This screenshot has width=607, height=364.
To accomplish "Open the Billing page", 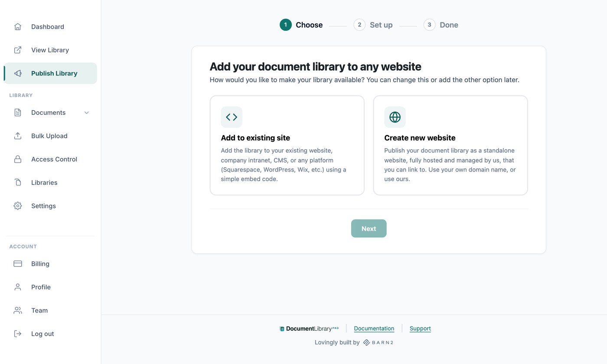I will [50, 264].
